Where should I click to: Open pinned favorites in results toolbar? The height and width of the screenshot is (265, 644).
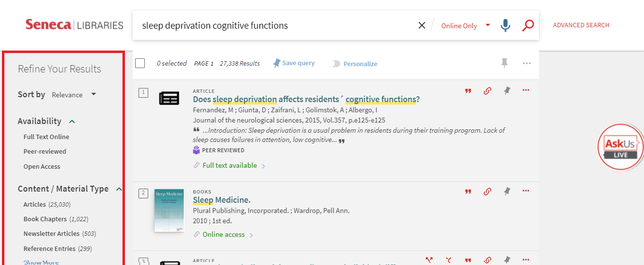click(505, 63)
